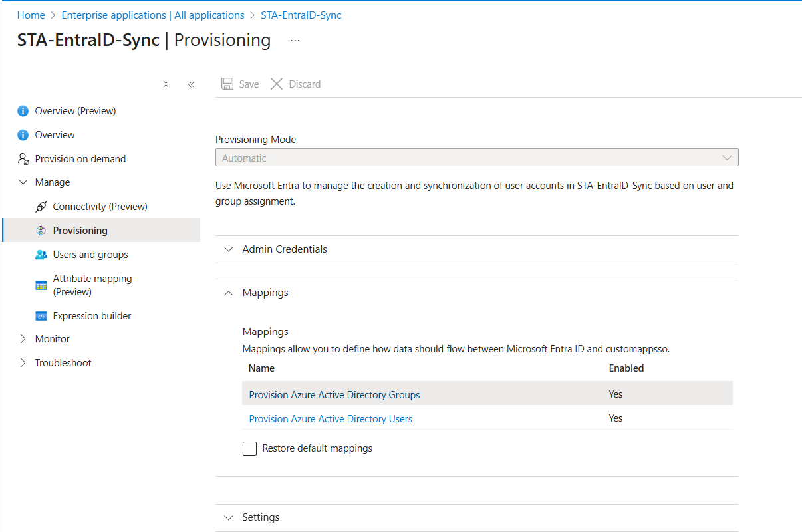Click the Discard X icon
The image size is (802, 532).
pos(277,84)
